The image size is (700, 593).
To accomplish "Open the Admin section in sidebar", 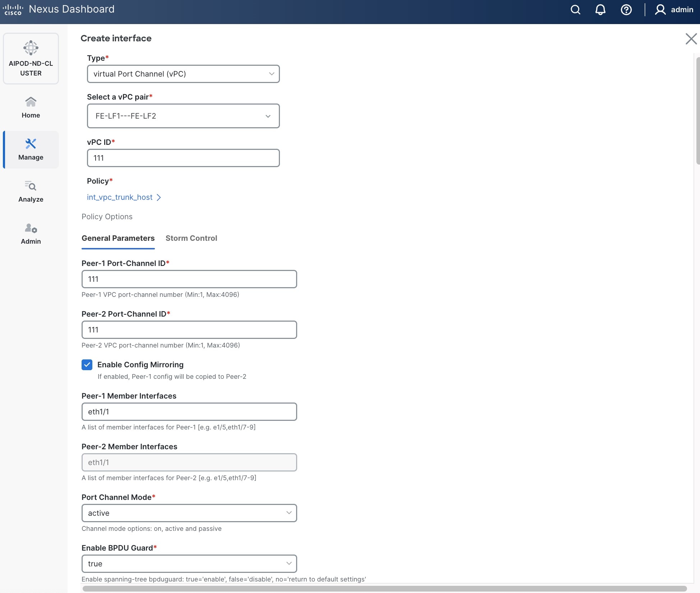I will click(31, 233).
